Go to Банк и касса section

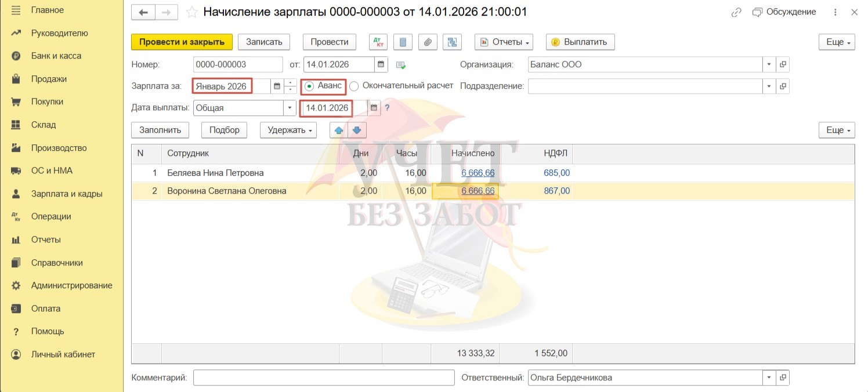point(56,56)
